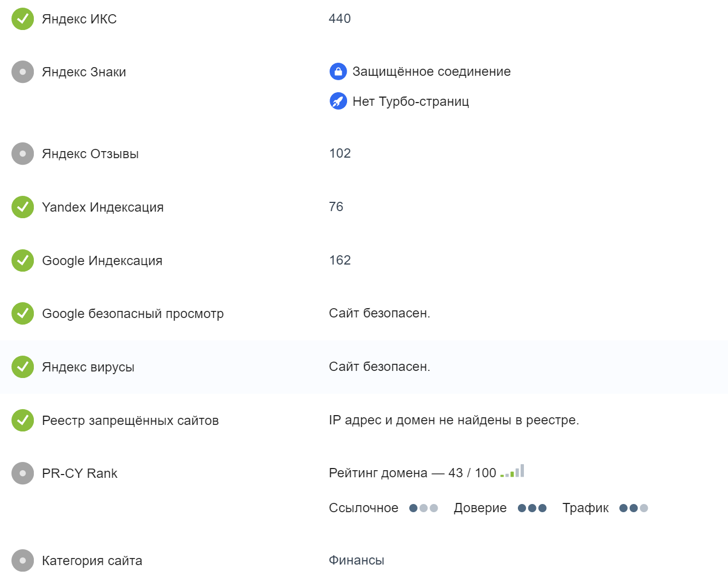Click green check icon beside Google Индексация

tap(22, 261)
